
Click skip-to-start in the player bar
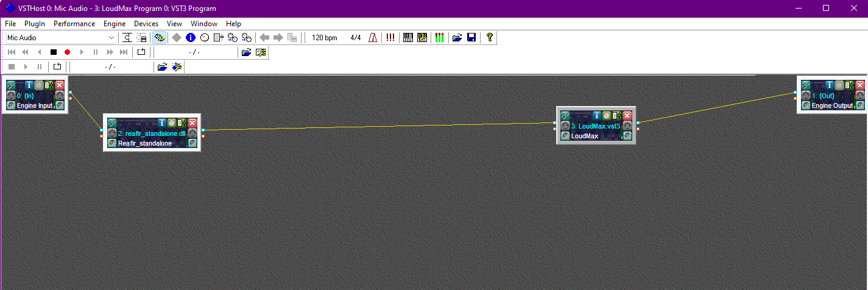[x=12, y=52]
